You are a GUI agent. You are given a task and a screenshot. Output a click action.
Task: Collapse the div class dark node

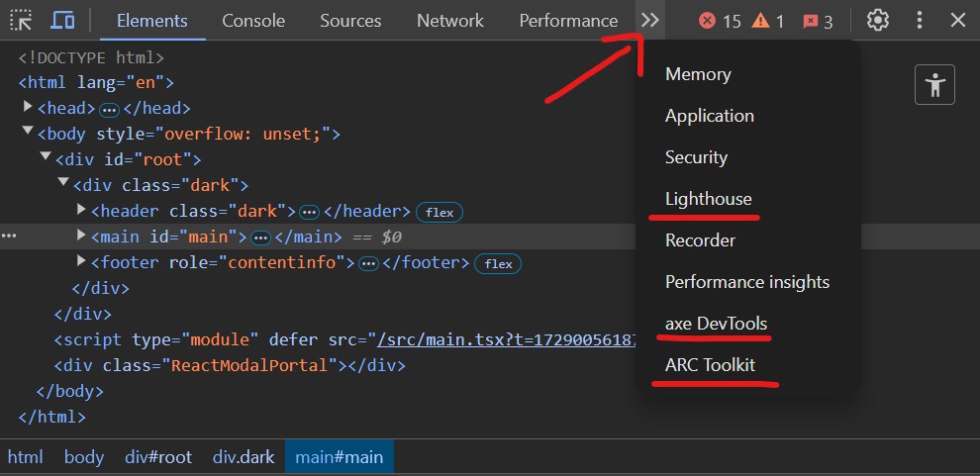click(x=63, y=182)
